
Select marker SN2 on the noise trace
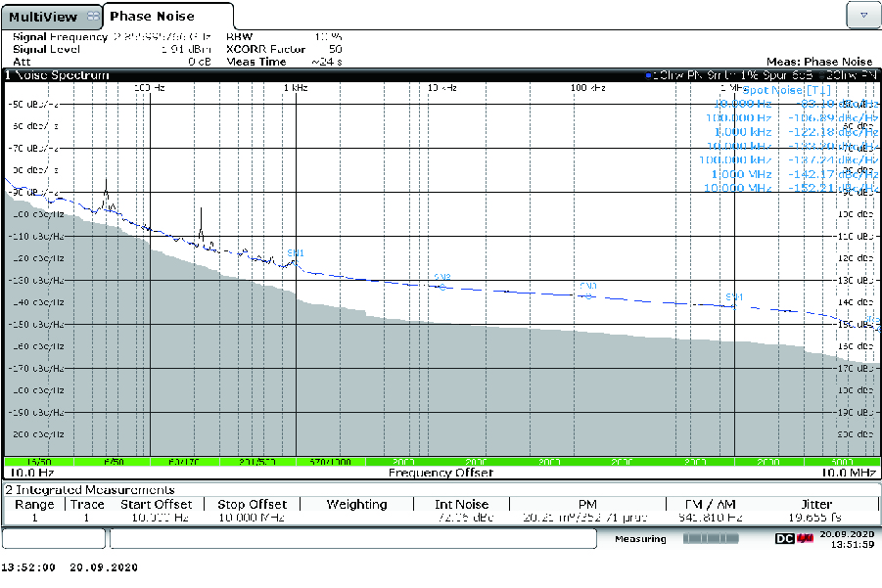442,279
